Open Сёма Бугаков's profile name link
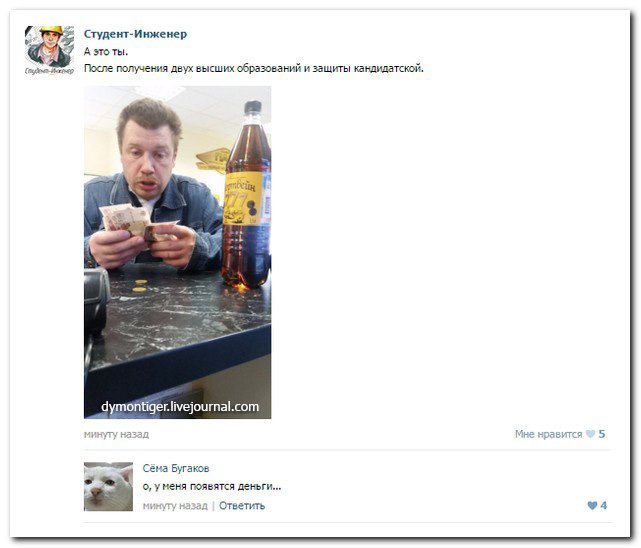Viewport: 641px width, 548px height. point(176,468)
